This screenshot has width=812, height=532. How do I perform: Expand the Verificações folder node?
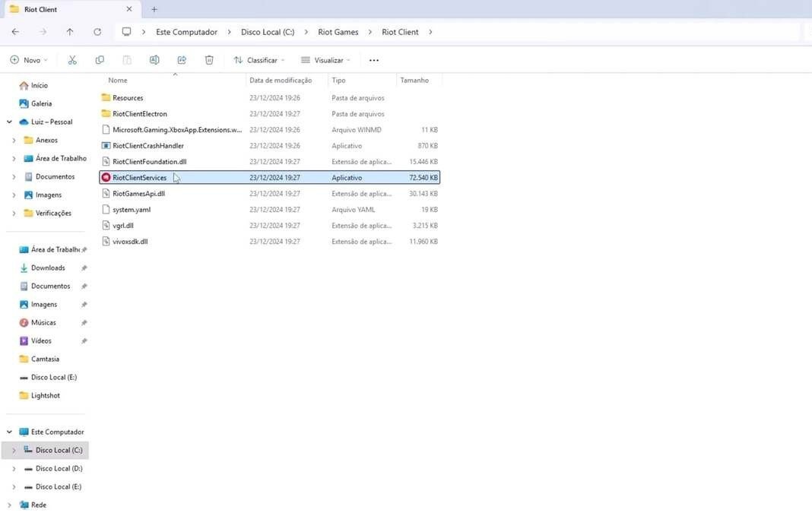[x=14, y=214]
